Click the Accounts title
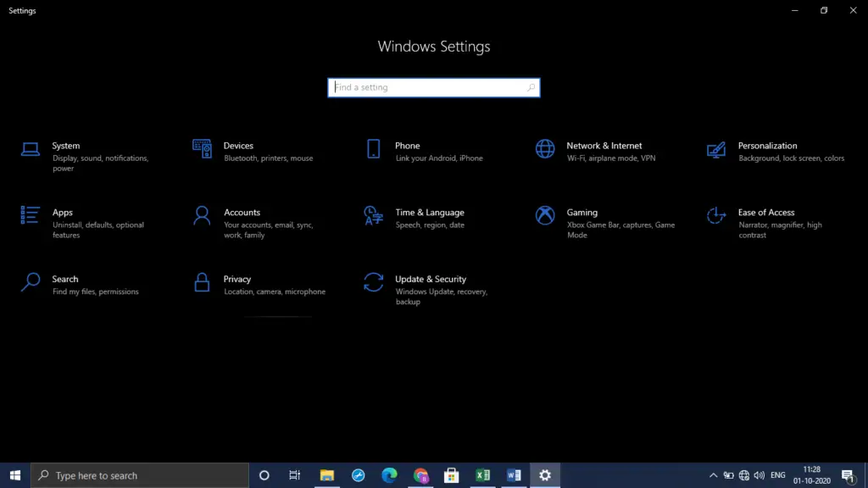This screenshot has width=868, height=488. [242, 213]
